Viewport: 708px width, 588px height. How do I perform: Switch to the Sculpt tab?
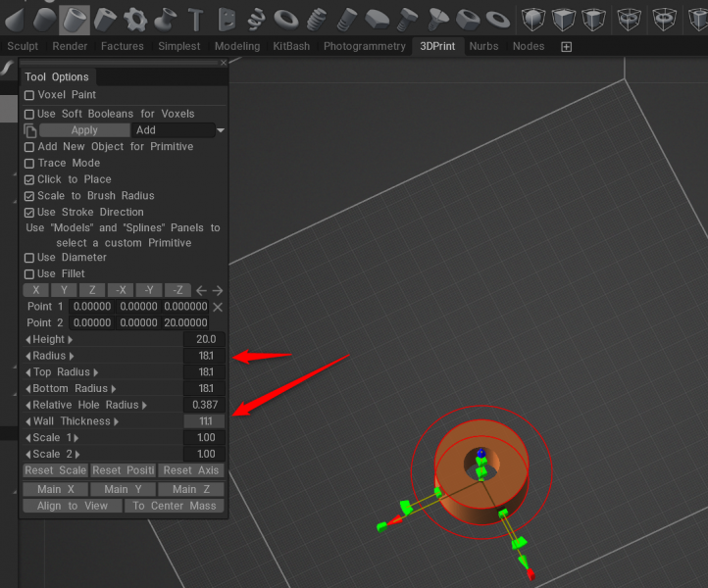coord(23,46)
